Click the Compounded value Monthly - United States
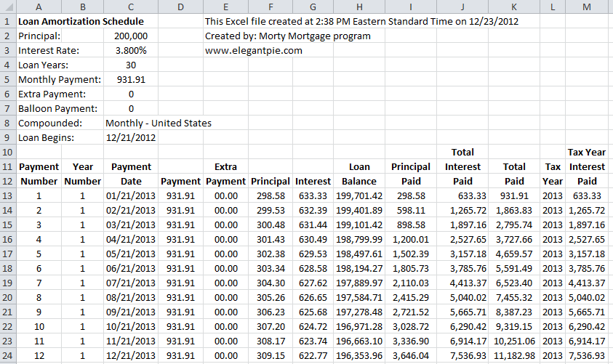Image resolution: width=613 pixels, height=364 pixels. point(159,123)
